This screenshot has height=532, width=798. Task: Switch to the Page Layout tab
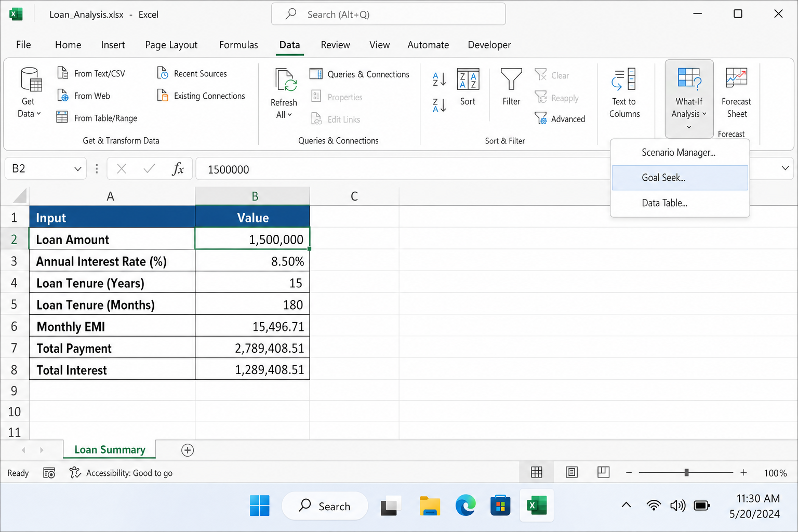point(171,45)
